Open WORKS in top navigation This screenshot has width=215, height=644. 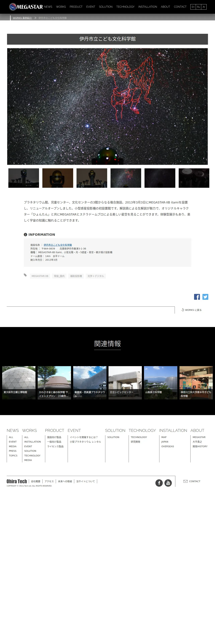pos(61,7)
